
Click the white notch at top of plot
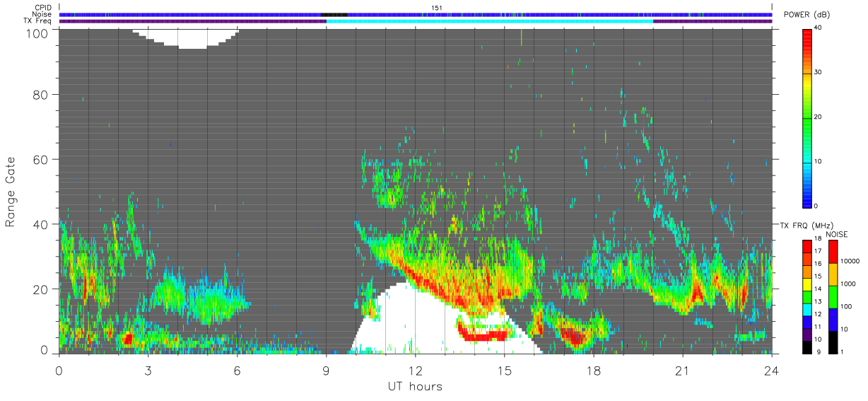click(x=186, y=37)
